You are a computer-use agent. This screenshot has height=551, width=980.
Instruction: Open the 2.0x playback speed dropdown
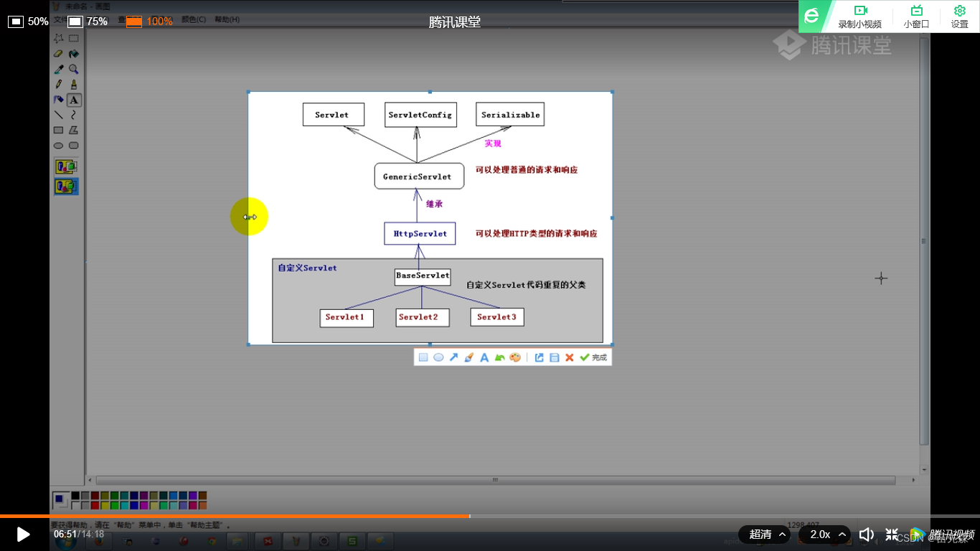pyautogui.click(x=824, y=534)
